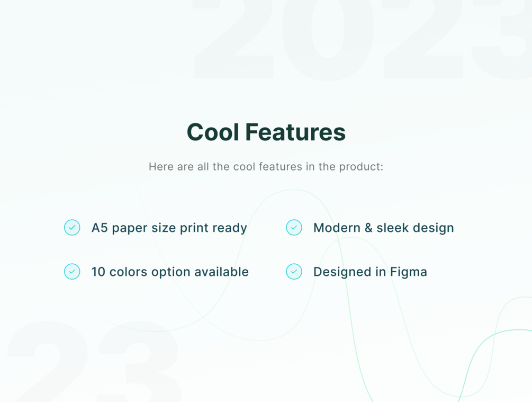Click the number "10" in the colors feature
This screenshot has width=532, height=402.
click(x=98, y=272)
